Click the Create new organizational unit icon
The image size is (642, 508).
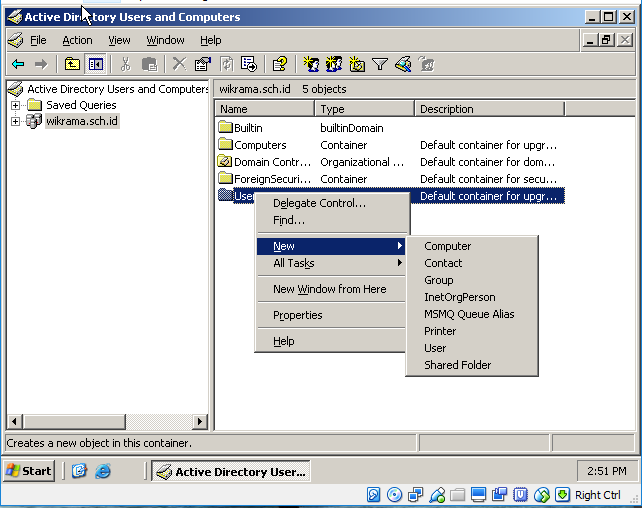click(357, 64)
